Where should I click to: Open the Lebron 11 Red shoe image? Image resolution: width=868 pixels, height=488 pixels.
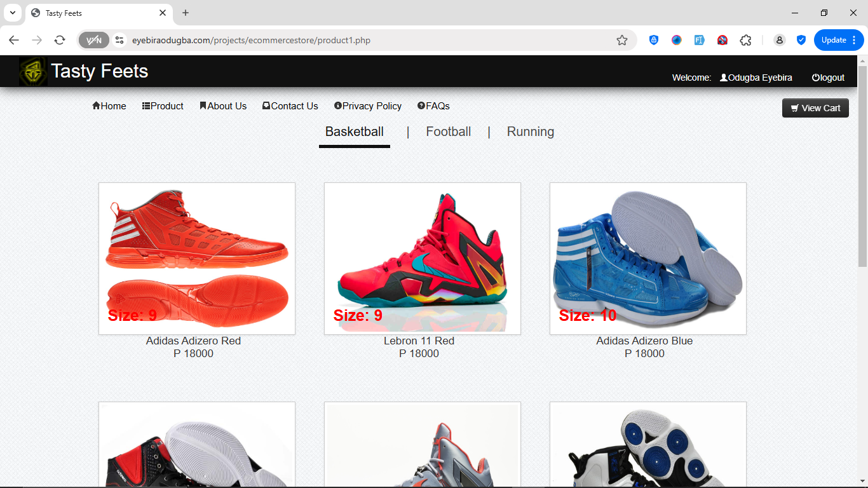pyautogui.click(x=423, y=259)
